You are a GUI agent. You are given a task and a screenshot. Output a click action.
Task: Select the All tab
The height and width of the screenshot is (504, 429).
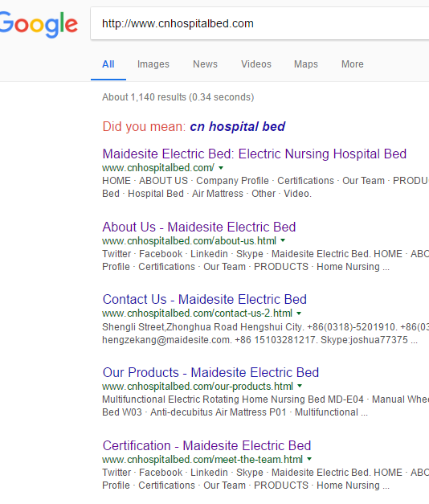pyautogui.click(x=108, y=64)
